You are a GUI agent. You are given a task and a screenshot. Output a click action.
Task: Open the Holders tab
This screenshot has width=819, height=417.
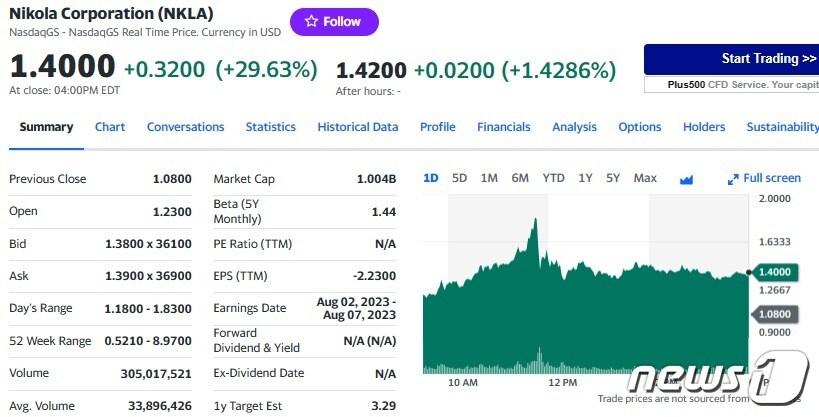[x=704, y=127]
